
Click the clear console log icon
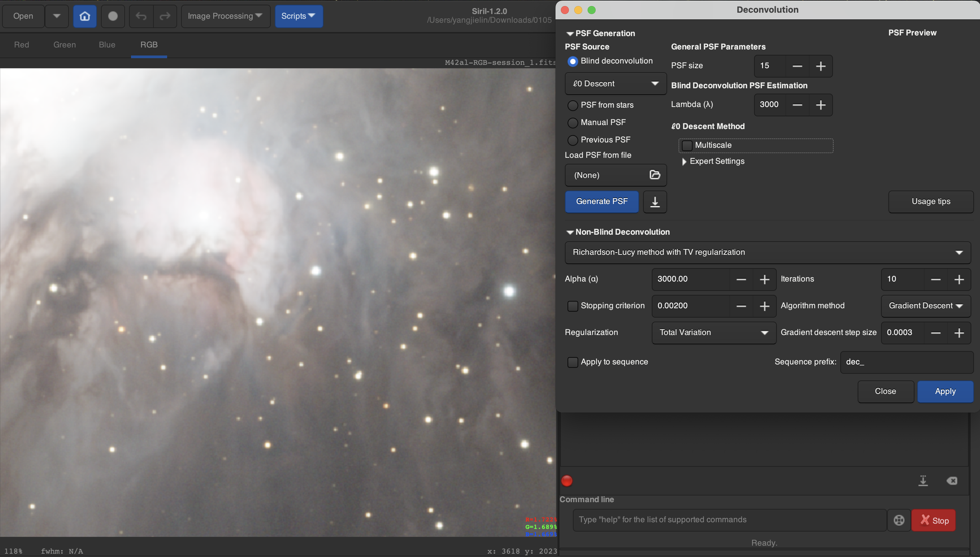pos(952,480)
